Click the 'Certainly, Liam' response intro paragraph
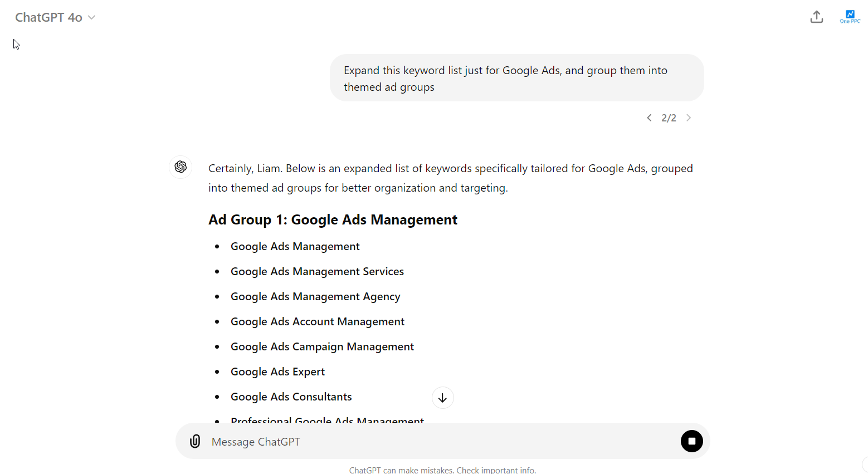The height and width of the screenshot is (474, 868). 451,178
